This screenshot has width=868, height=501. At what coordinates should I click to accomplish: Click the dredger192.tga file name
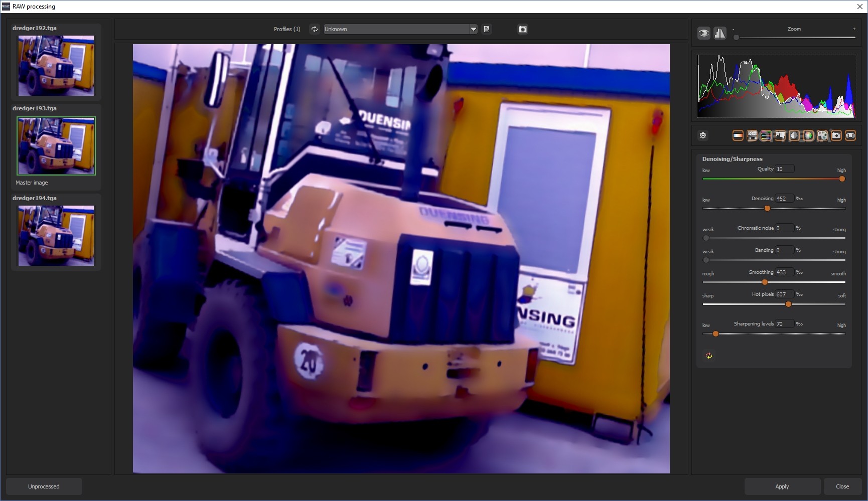pyautogui.click(x=35, y=28)
